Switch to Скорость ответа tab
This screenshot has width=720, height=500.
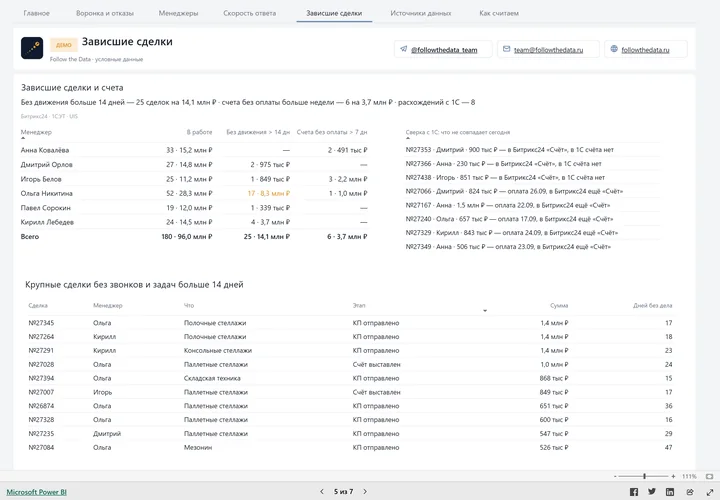(250, 13)
